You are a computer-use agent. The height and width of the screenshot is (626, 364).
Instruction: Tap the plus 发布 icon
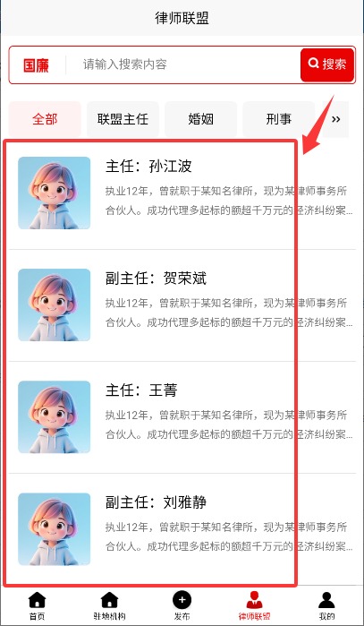pyautogui.click(x=182, y=600)
